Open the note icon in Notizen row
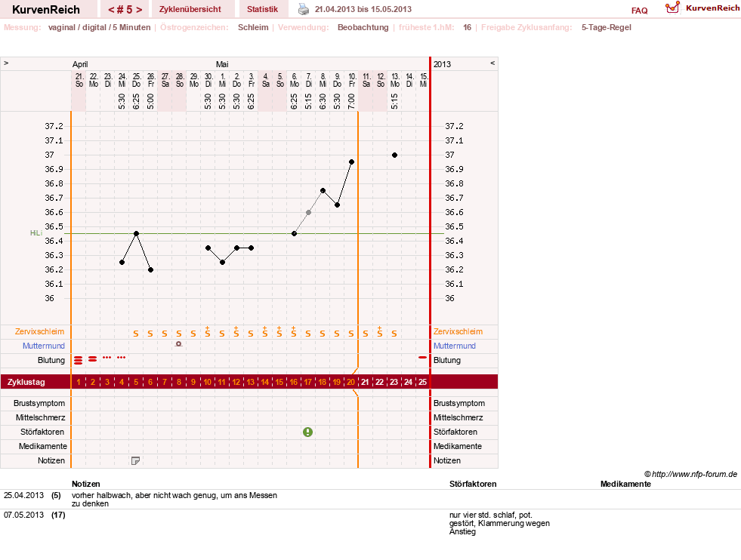This screenshot has height=560, width=741. (136, 461)
